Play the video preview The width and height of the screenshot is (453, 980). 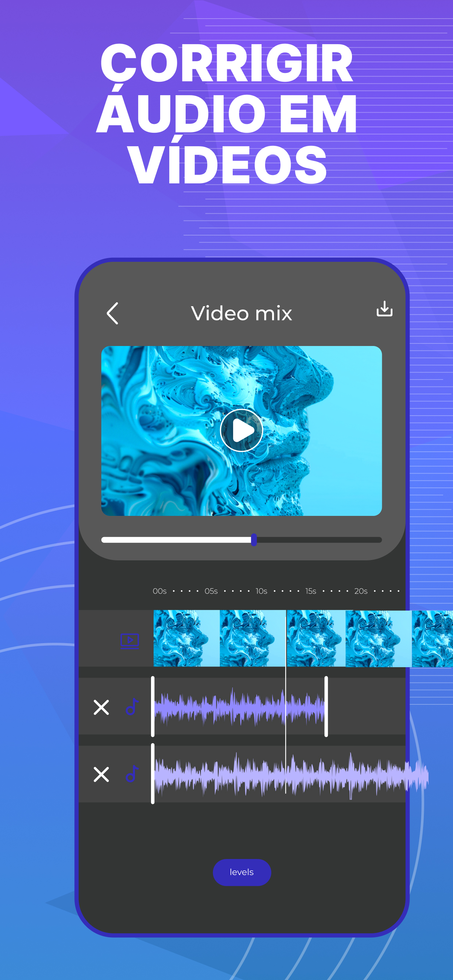(241, 430)
